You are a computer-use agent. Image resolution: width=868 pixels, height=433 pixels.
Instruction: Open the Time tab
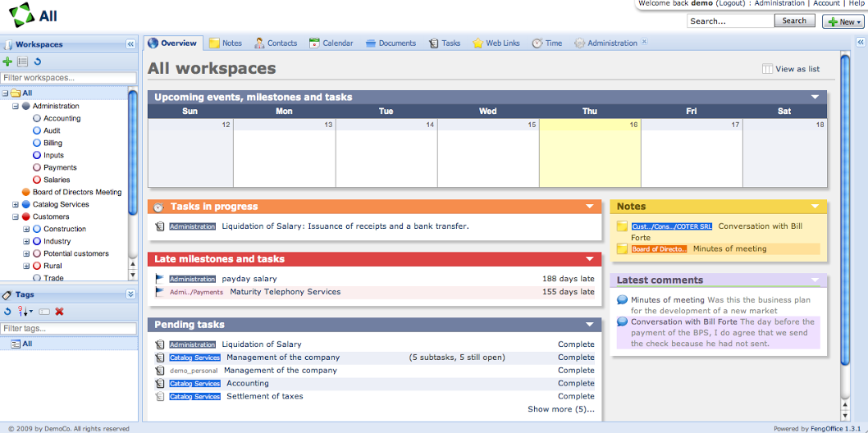tap(547, 43)
